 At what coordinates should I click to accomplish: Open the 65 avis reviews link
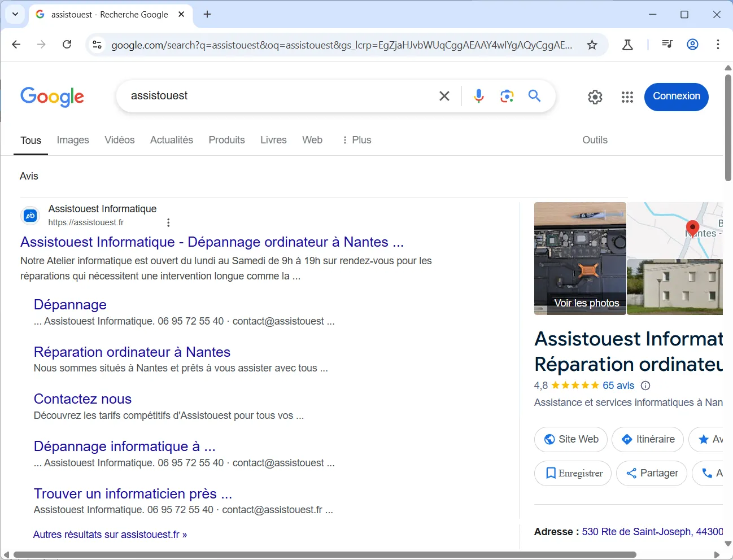[x=618, y=386]
